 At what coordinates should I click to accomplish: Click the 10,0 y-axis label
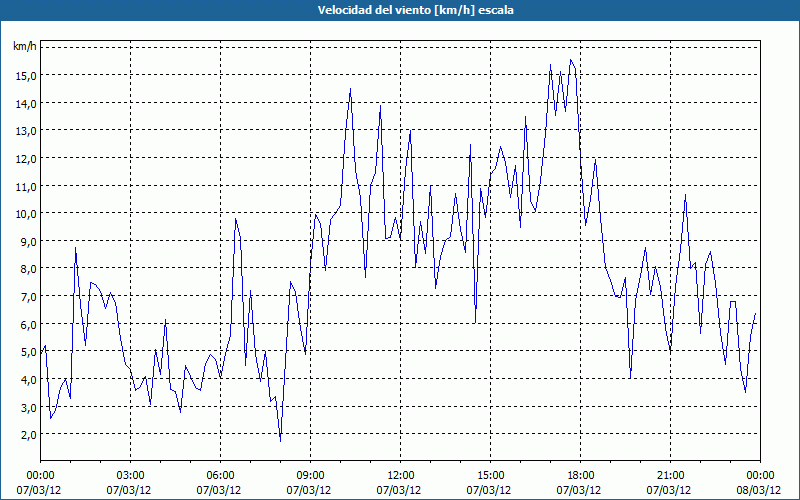click(x=26, y=214)
